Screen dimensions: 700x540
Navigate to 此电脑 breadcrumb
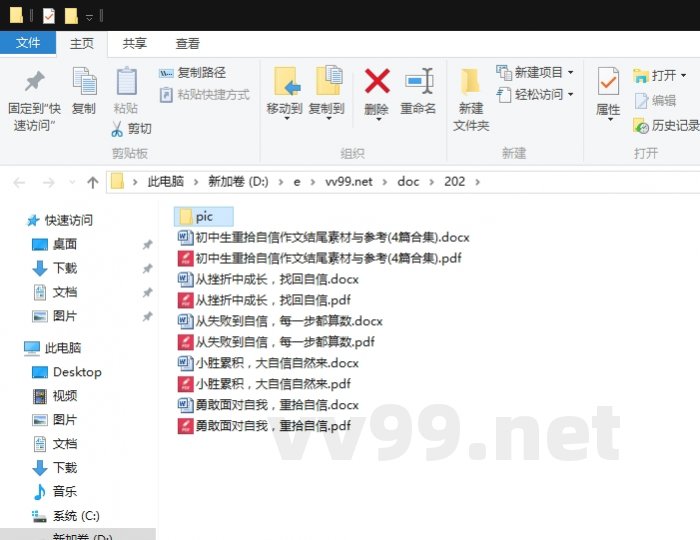pos(166,182)
